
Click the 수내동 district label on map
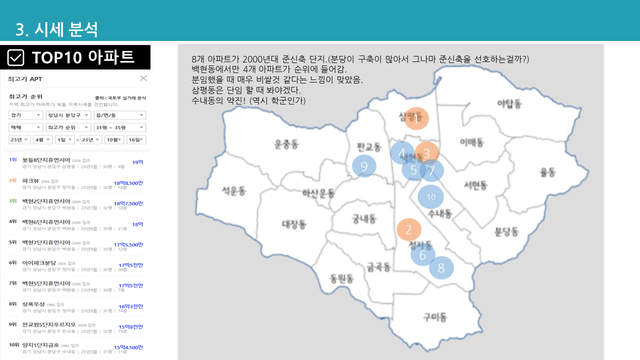tap(440, 213)
